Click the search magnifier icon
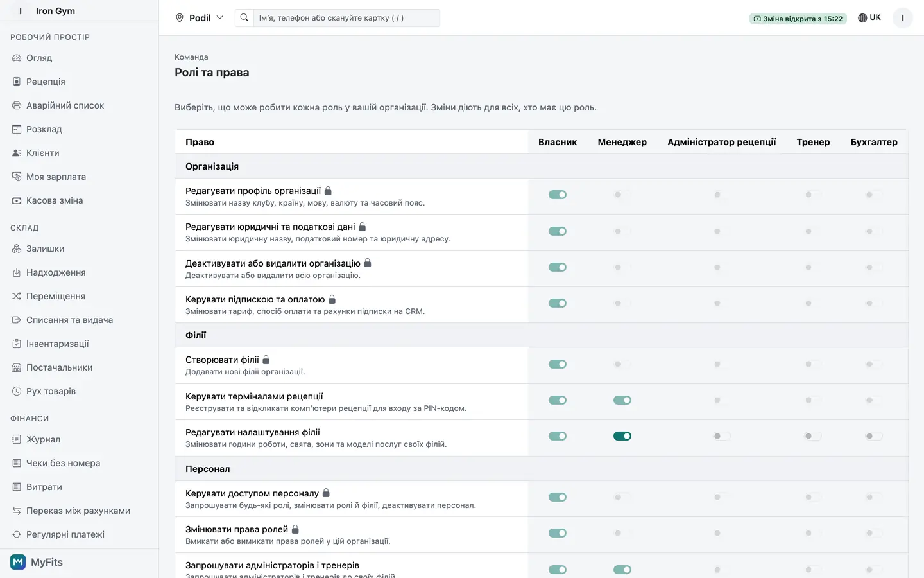 tap(244, 18)
